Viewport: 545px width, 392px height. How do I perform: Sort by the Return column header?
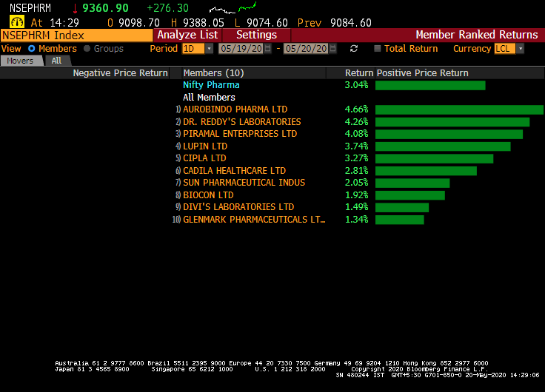tap(358, 73)
